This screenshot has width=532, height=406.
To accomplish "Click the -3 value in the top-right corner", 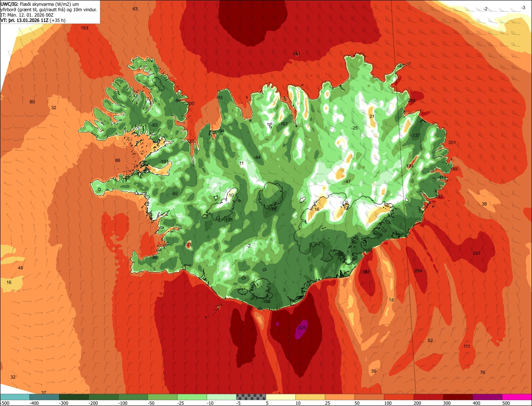I will (x=523, y=7).
